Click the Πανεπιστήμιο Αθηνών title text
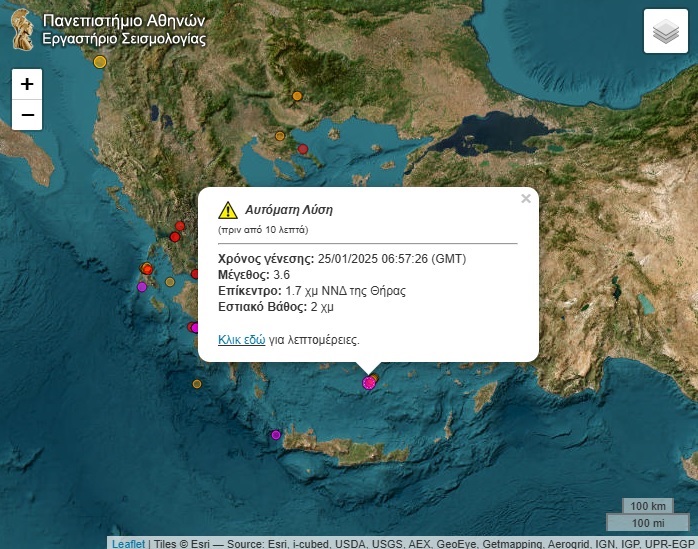 click(x=124, y=20)
